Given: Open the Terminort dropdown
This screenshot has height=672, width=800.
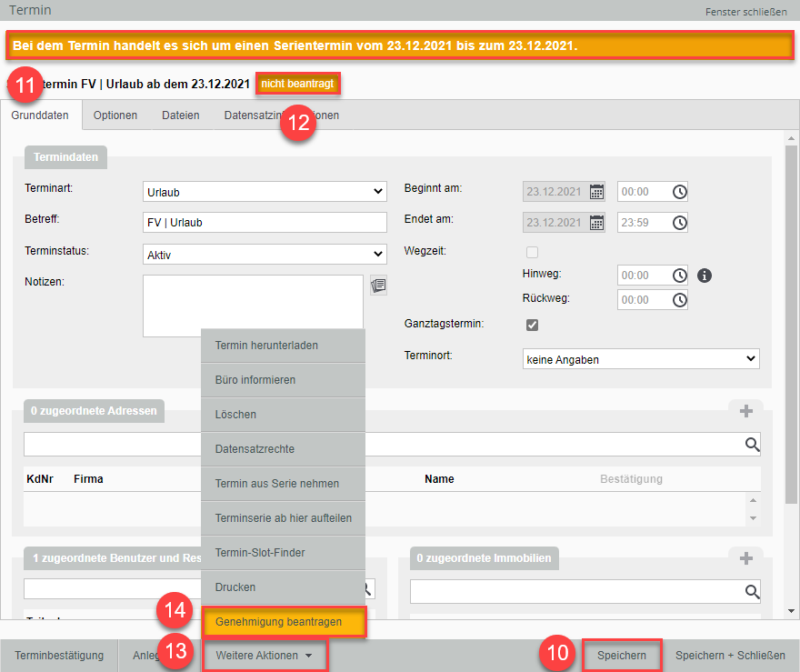Looking at the screenshot, I should (641, 359).
